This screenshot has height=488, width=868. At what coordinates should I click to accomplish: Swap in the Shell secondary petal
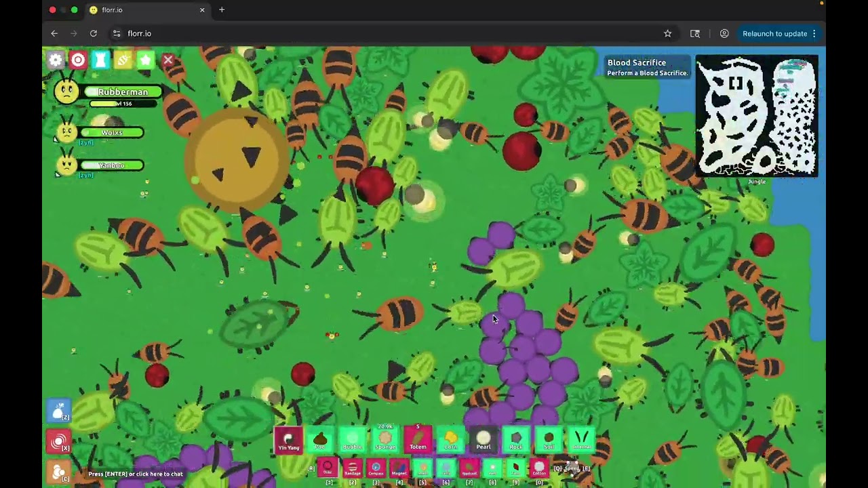pos(422,468)
